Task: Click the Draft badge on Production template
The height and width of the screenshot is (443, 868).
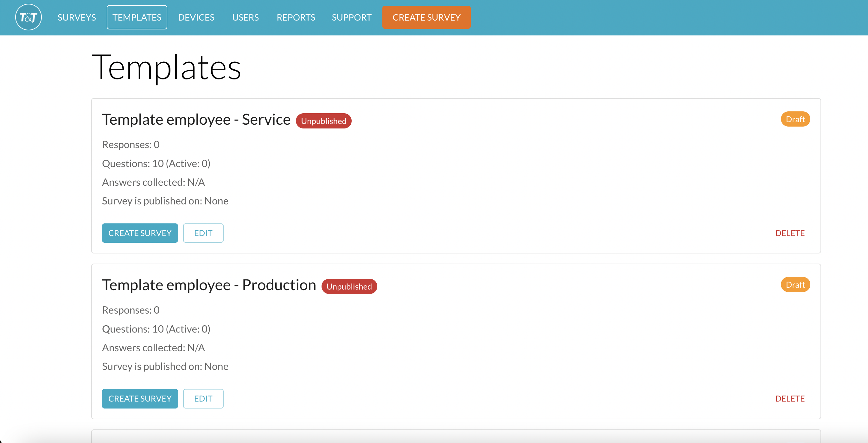Action: pyautogui.click(x=795, y=285)
